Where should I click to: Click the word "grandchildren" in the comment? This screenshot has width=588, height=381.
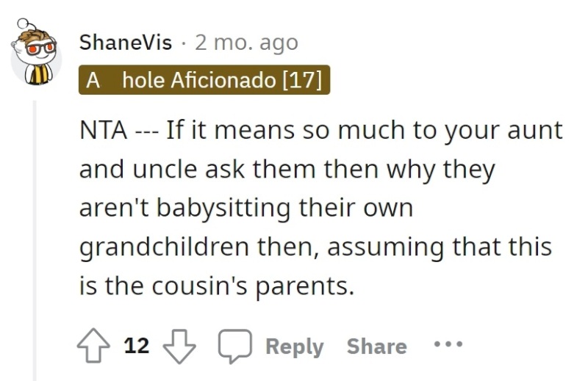click(164, 247)
